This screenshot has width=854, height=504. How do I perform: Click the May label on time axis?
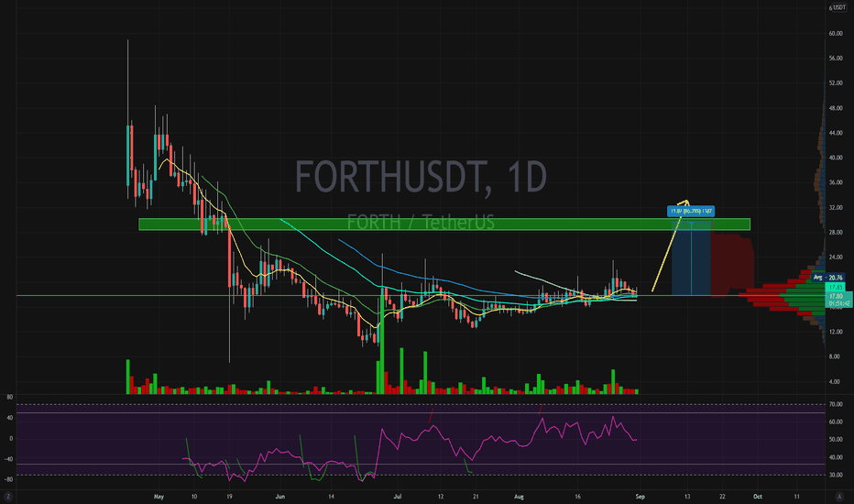click(x=159, y=497)
